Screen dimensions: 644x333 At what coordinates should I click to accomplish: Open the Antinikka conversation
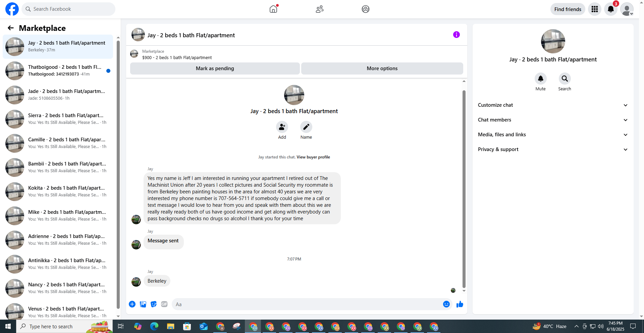click(x=58, y=264)
